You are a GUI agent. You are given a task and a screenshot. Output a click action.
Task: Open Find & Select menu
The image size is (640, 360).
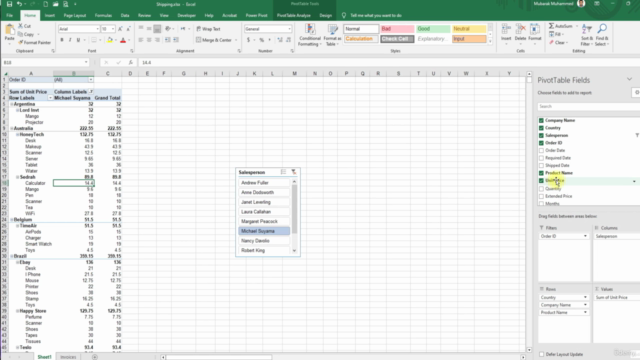tap(602, 35)
